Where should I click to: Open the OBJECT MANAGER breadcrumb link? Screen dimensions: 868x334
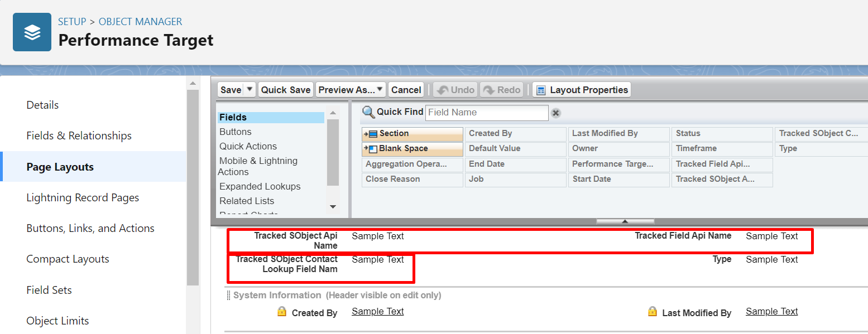coord(140,22)
